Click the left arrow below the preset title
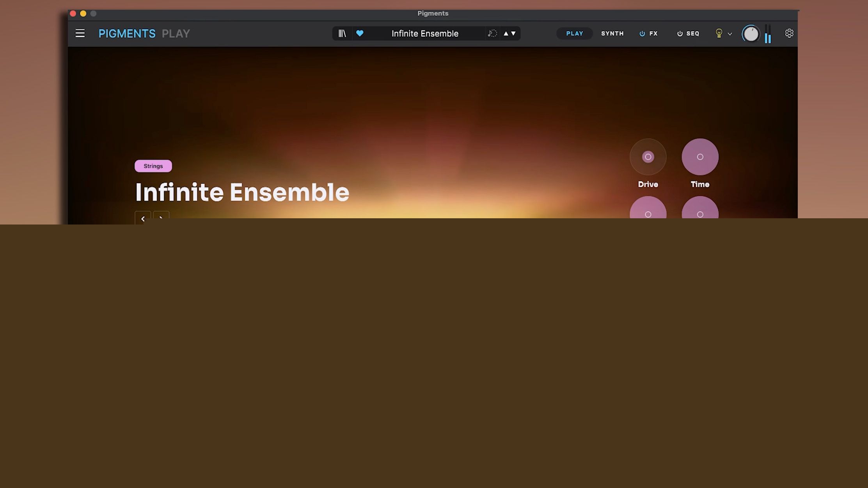This screenshot has width=868, height=488. [x=143, y=217]
